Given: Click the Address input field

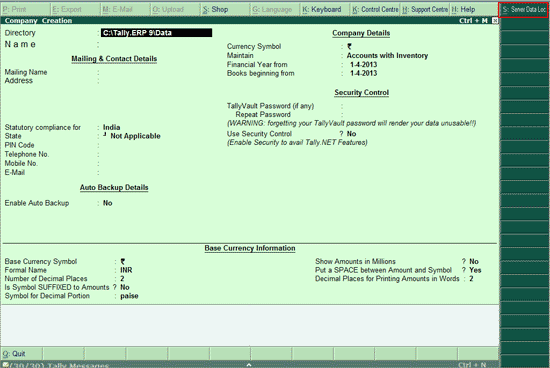Looking at the screenshot, I should [156, 81].
